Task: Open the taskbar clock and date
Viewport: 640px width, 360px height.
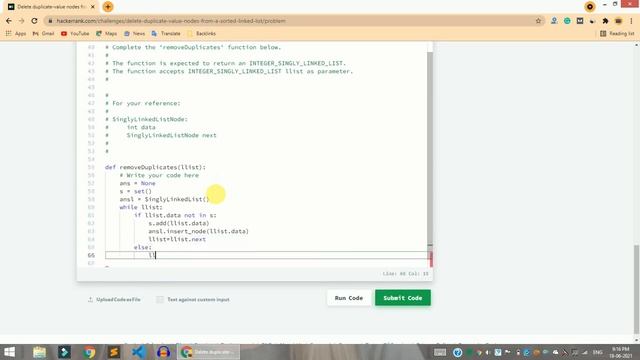Action: click(621, 353)
